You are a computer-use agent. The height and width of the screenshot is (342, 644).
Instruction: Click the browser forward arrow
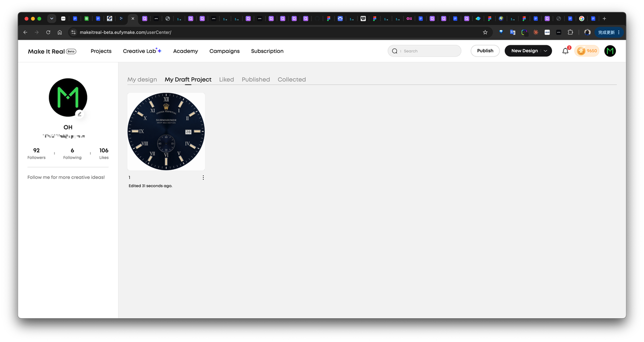click(37, 32)
